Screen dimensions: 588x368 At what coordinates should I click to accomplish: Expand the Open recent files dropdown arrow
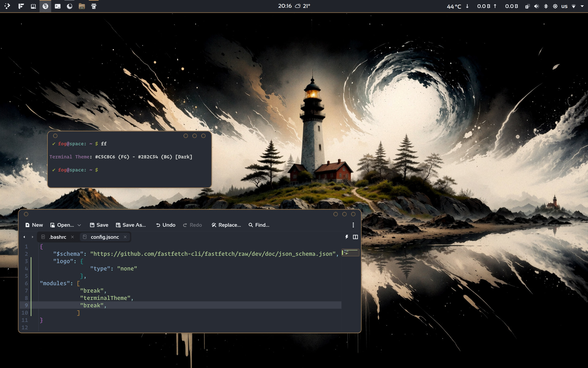[79, 225]
